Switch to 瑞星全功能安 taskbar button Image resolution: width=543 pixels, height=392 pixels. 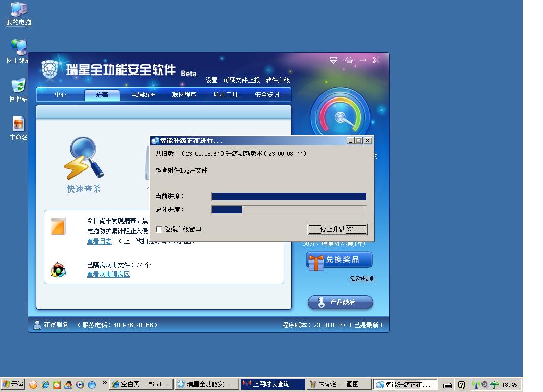click(207, 384)
